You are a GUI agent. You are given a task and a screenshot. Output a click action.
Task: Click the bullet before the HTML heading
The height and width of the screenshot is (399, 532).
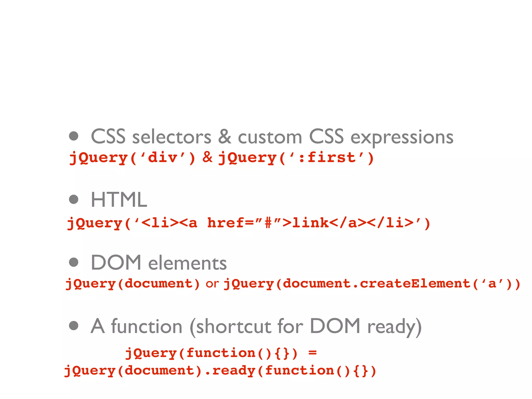[74, 199]
